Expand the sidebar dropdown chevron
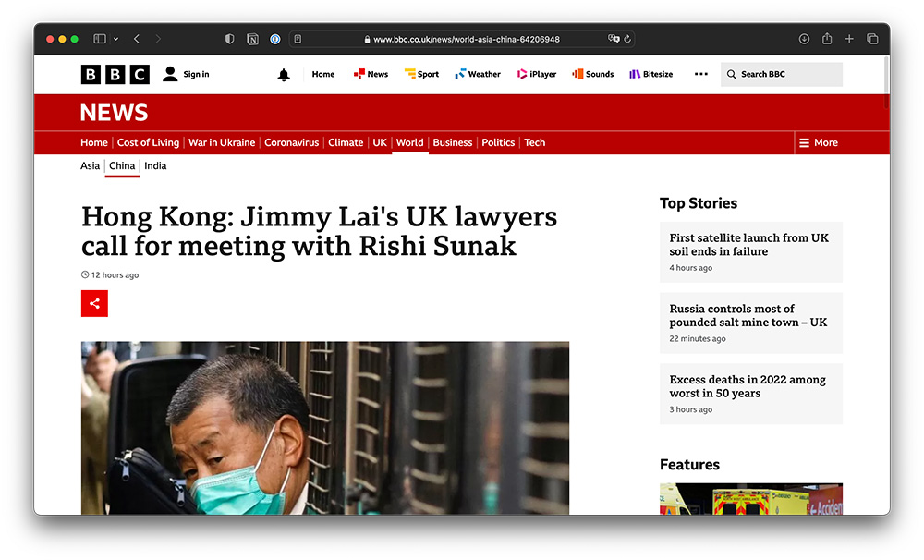Image resolution: width=924 pixels, height=560 pixels. [x=115, y=39]
